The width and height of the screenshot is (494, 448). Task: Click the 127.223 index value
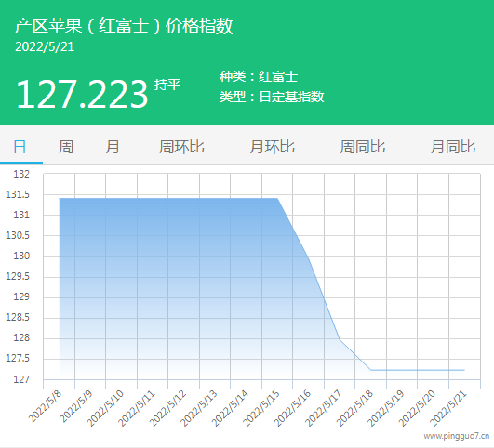tap(82, 94)
